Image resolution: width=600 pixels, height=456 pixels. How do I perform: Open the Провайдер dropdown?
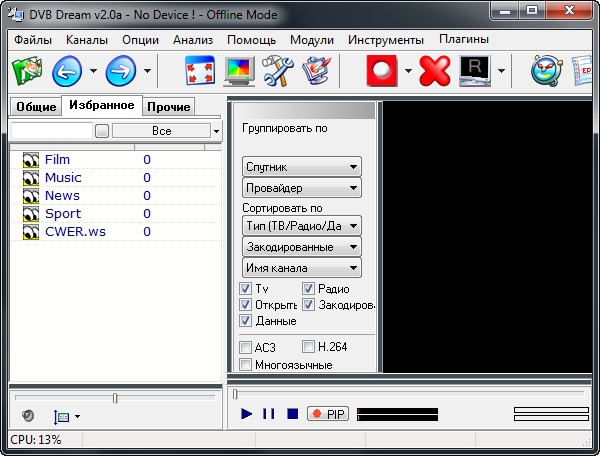point(301,188)
